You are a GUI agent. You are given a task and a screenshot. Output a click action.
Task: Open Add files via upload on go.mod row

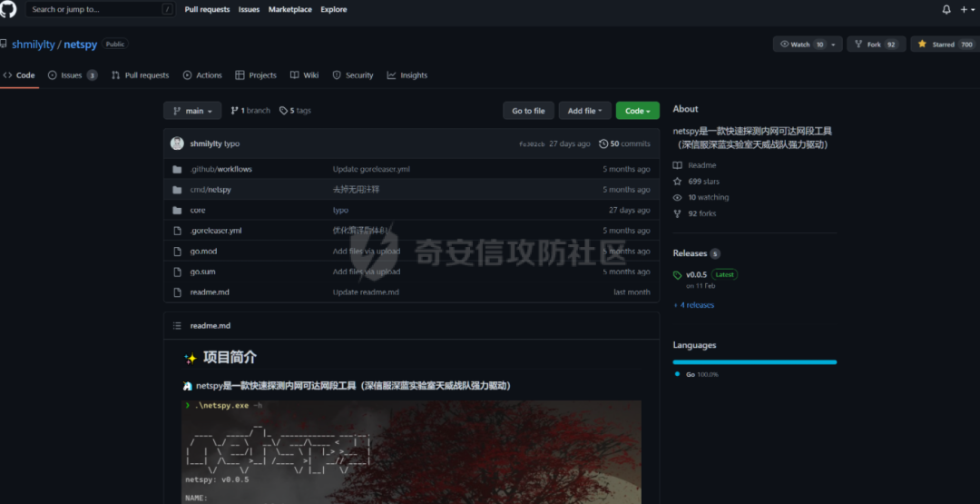click(x=367, y=252)
